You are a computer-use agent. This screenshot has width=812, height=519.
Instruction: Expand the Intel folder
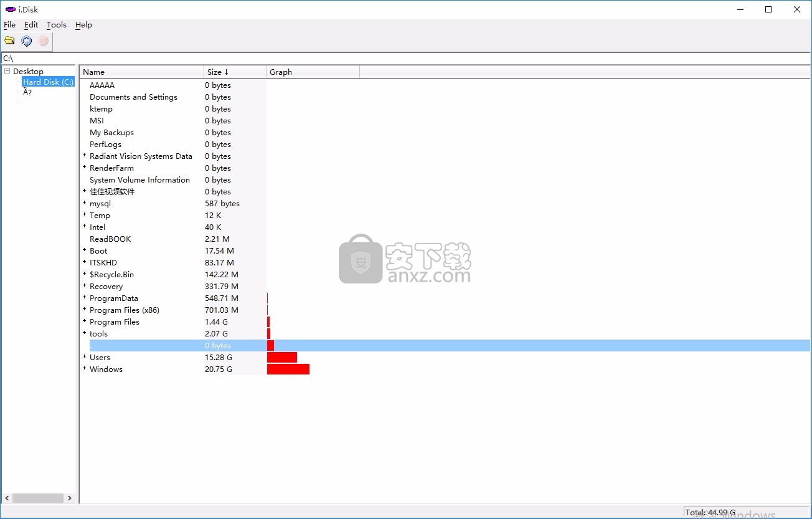click(85, 227)
